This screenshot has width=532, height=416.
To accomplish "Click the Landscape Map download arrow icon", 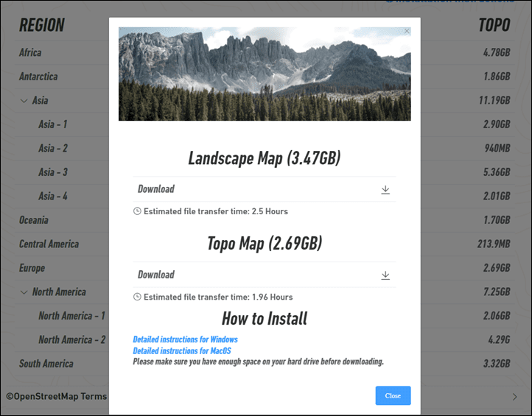I will pyautogui.click(x=385, y=189).
